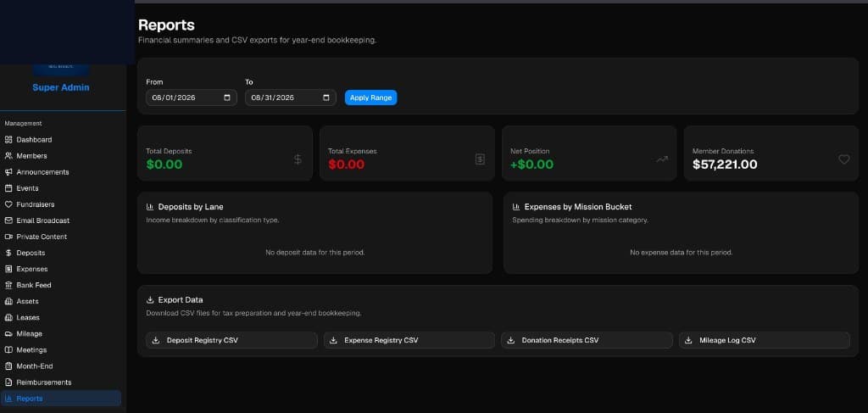This screenshot has width=868, height=413.
Task: Click the From date field 08/01/2026
Action: click(192, 98)
